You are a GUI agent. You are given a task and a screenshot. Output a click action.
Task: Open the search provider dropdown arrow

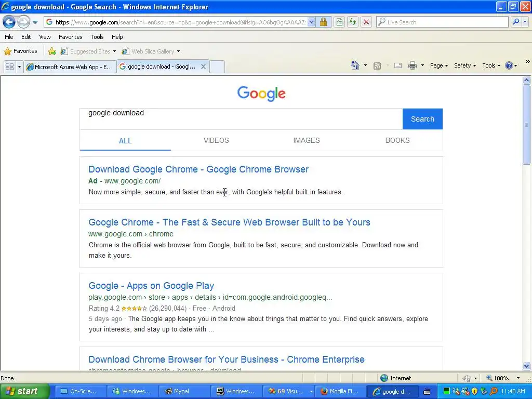tap(525, 22)
